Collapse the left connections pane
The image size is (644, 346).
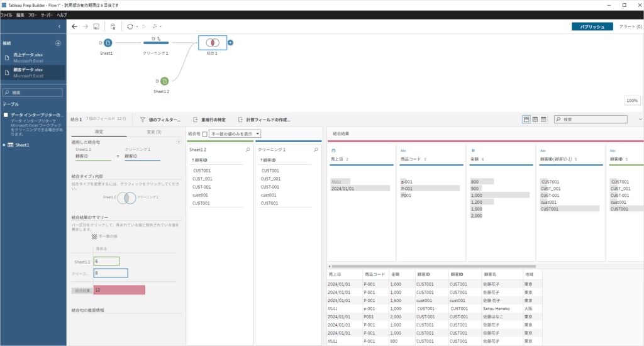[x=59, y=27]
